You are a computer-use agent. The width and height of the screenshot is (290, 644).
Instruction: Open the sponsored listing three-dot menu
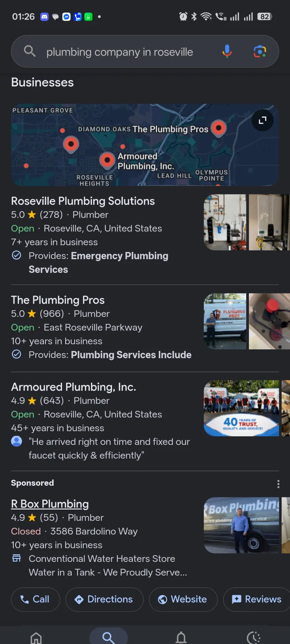tap(278, 484)
